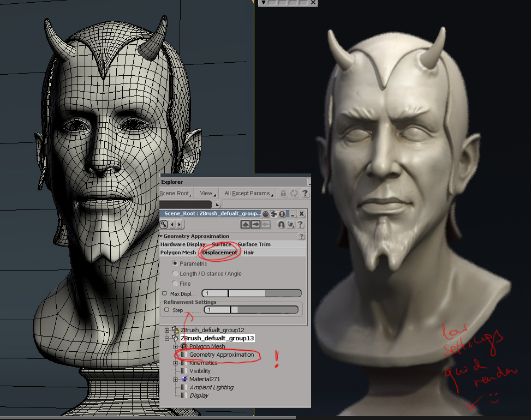Click the Material271 sphere icon

click(x=184, y=379)
